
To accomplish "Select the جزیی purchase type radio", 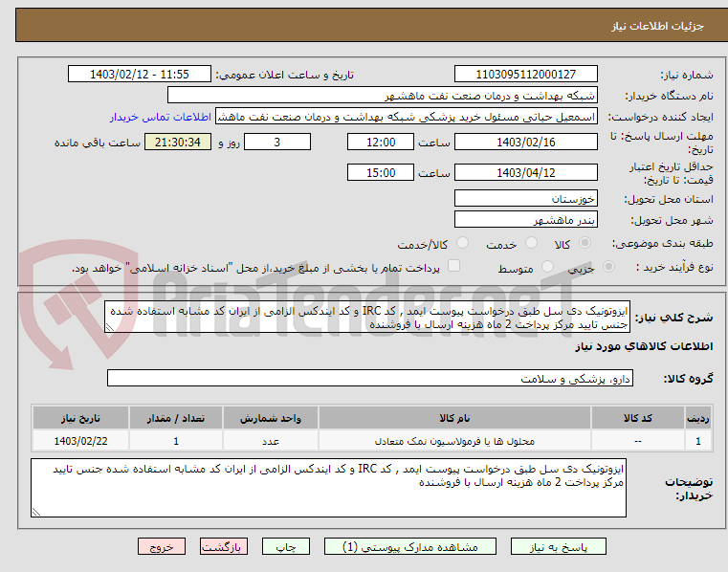I will point(608,267).
